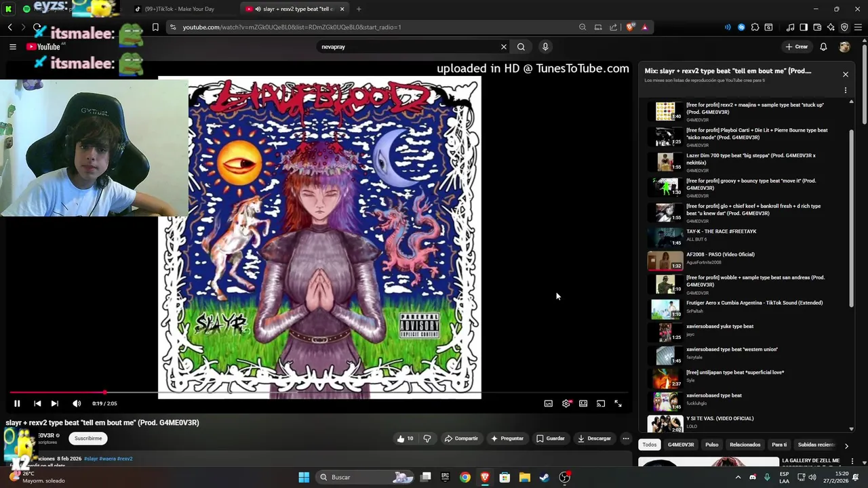
Task: Open the Brave Wallet icon
Action: (x=817, y=27)
